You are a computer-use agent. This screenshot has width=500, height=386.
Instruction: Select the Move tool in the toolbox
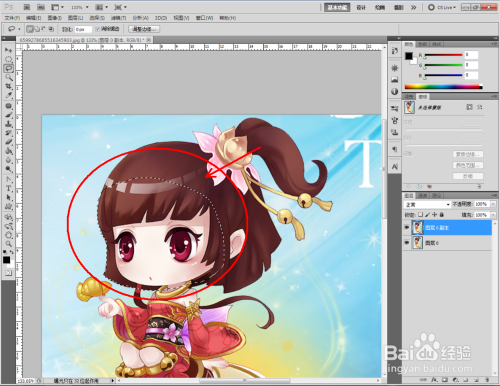coord(8,50)
